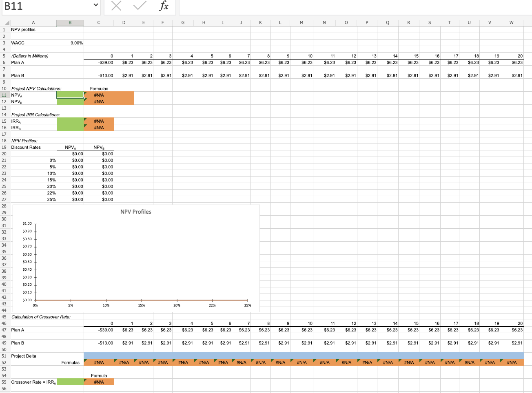This screenshot has width=532, height=393.
Task: Click 'Project IRR Calculations:' heading cell
Action: [35, 115]
